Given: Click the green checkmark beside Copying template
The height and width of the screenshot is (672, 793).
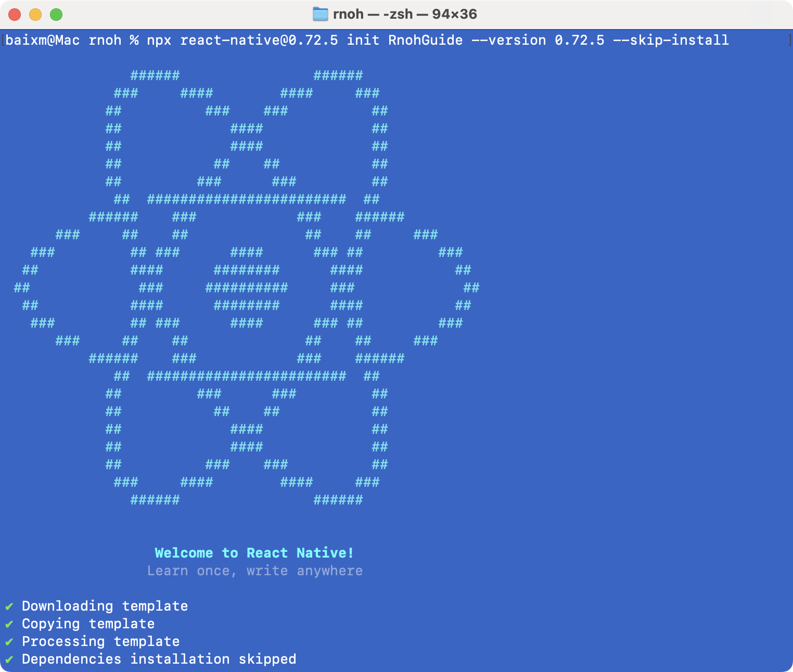Looking at the screenshot, I should pyautogui.click(x=9, y=624).
